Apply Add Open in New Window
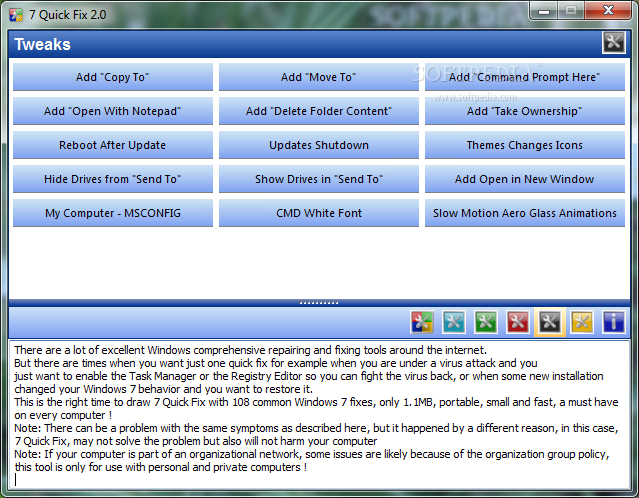639x498 pixels. tap(524, 179)
